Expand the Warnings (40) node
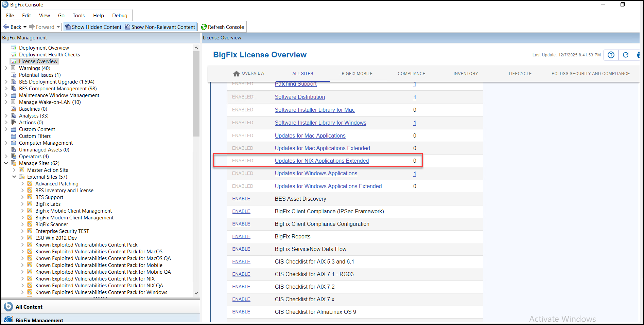644x325 pixels. (6, 68)
